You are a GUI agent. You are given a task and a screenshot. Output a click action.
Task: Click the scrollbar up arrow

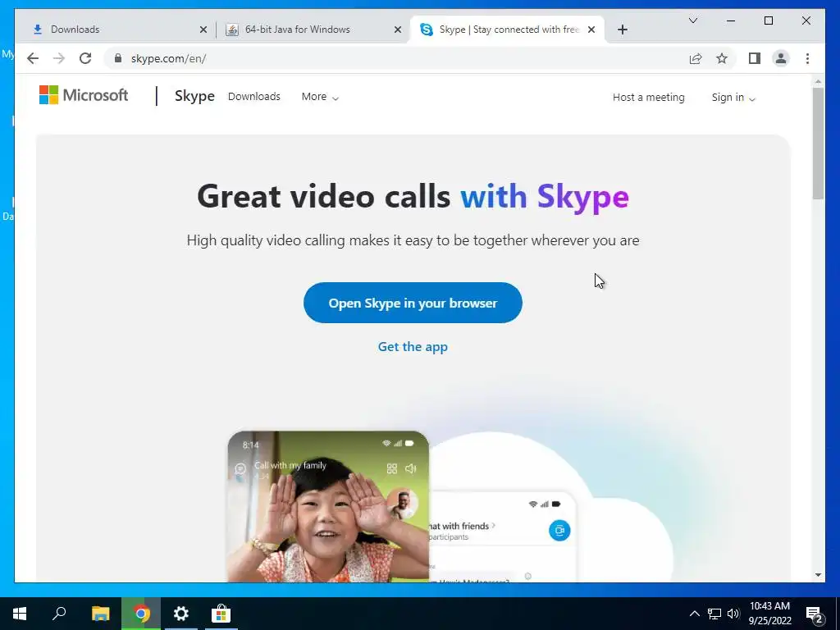818,81
